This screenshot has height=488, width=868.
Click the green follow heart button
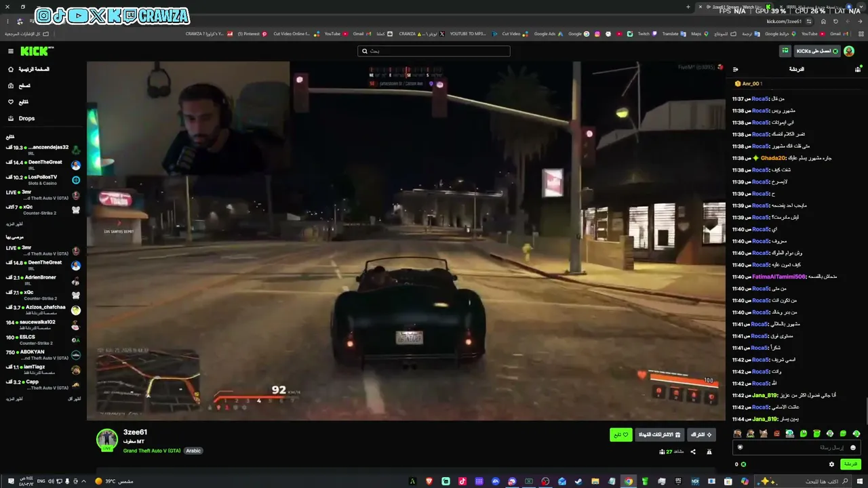click(x=621, y=434)
